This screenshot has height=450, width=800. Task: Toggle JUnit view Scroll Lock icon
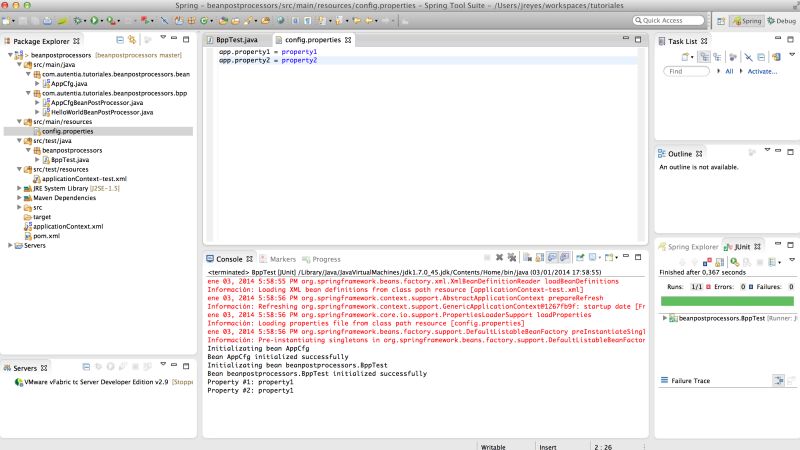click(719, 262)
